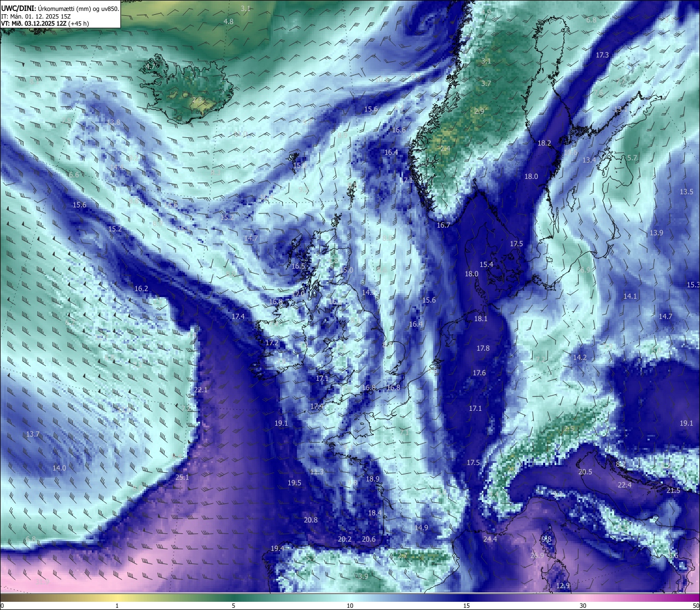Click the 14.9 value on the map
Screen dimensions: 700x610
[421, 527]
